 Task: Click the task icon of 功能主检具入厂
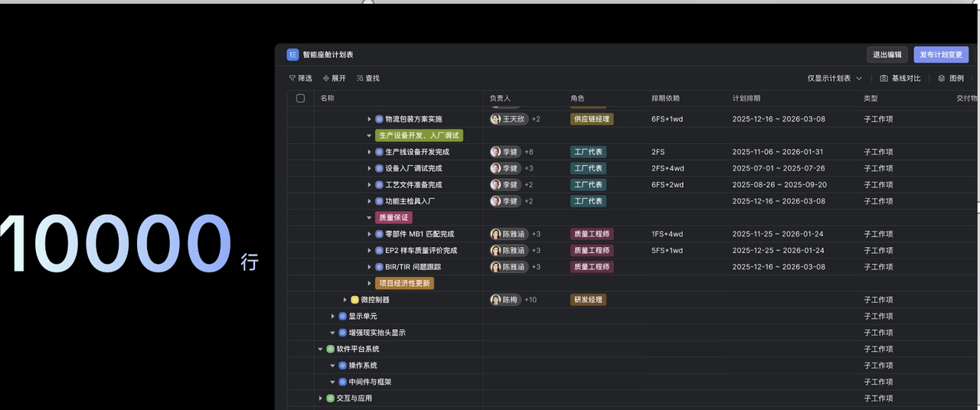(379, 201)
